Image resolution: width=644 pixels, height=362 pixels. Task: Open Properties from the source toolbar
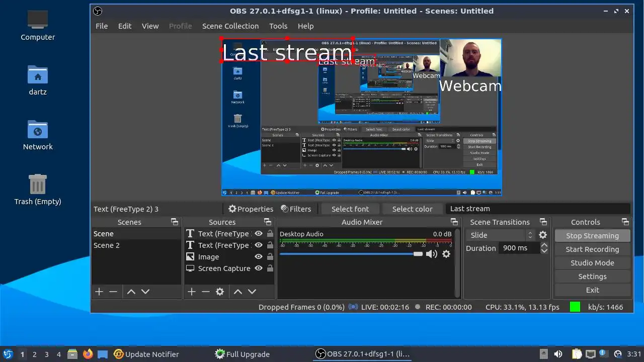point(251,209)
